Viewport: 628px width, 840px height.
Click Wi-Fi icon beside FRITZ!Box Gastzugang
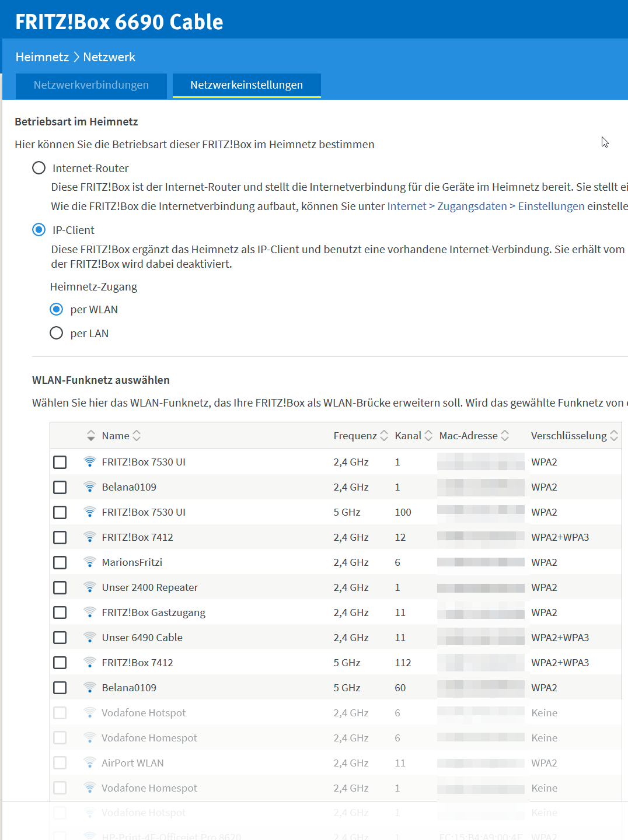(89, 612)
